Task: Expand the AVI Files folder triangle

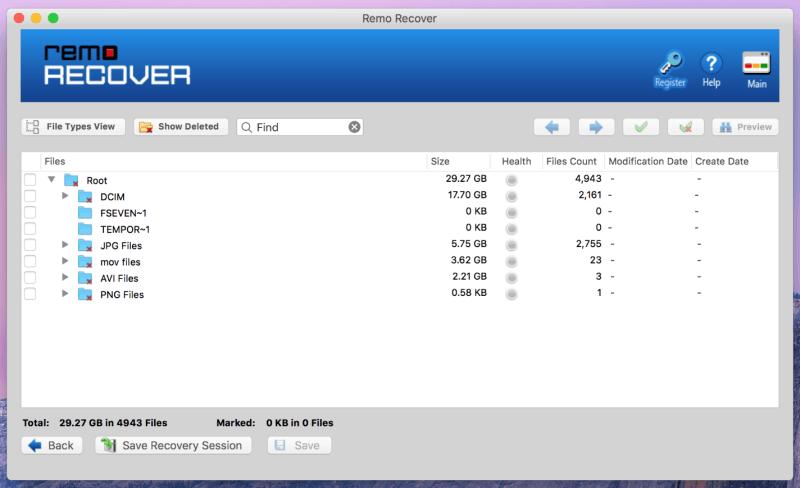Action: [65, 277]
